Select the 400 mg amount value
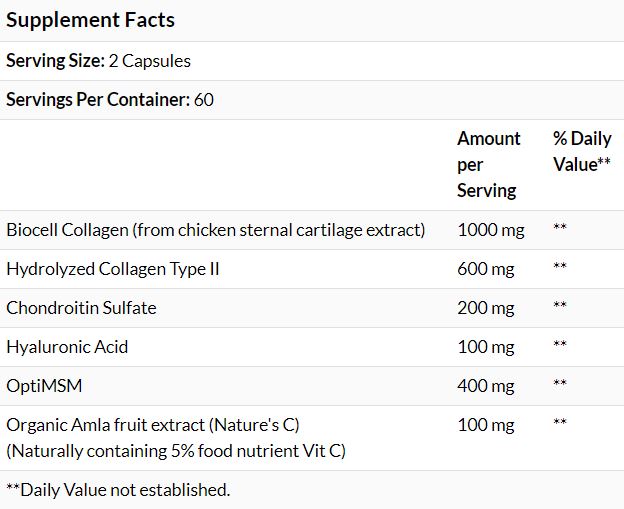Screen dimensions: 624x509 pos(484,386)
